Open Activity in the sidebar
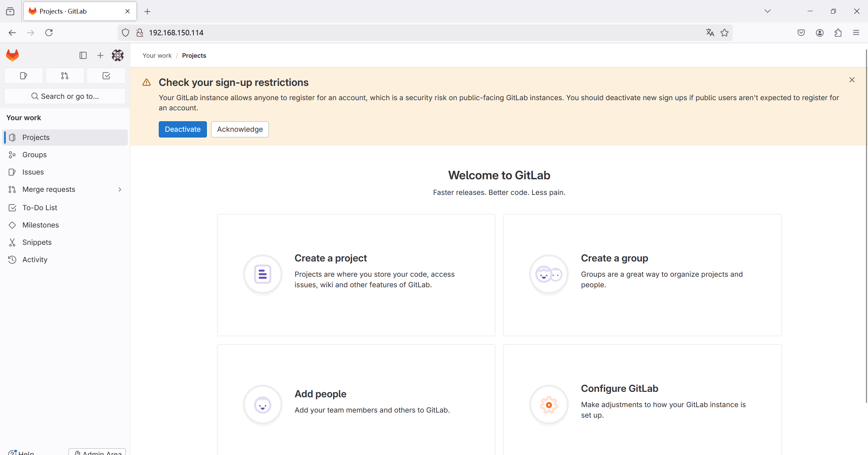This screenshot has width=868, height=455. [x=65, y=260]
